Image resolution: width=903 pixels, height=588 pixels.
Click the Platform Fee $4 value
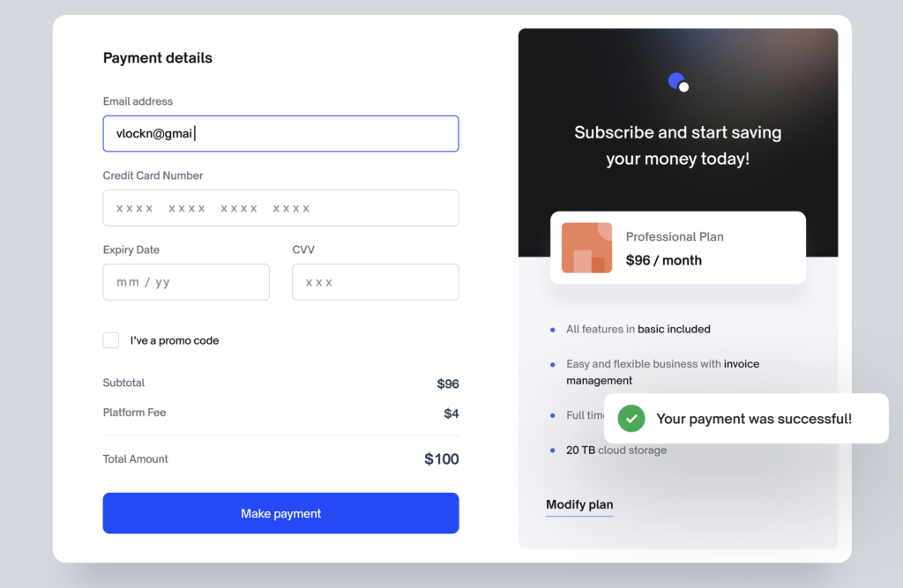click(x=451, y=413)
